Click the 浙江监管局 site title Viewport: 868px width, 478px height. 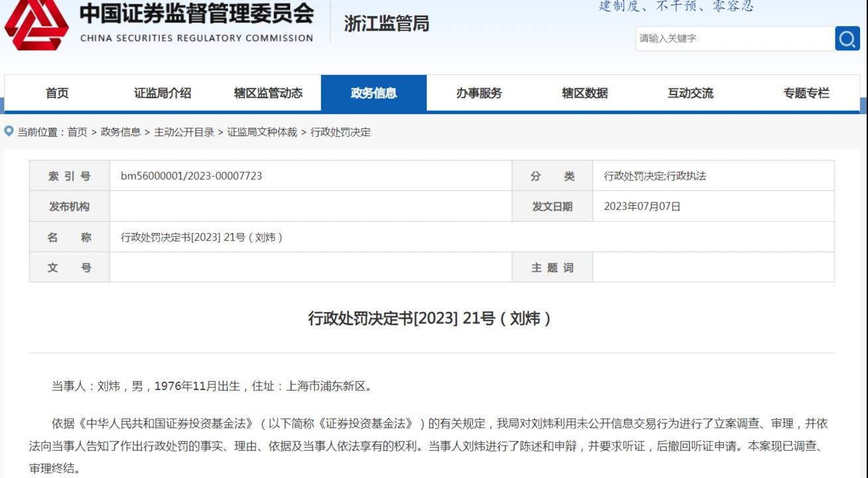click(x=386, y=24)
